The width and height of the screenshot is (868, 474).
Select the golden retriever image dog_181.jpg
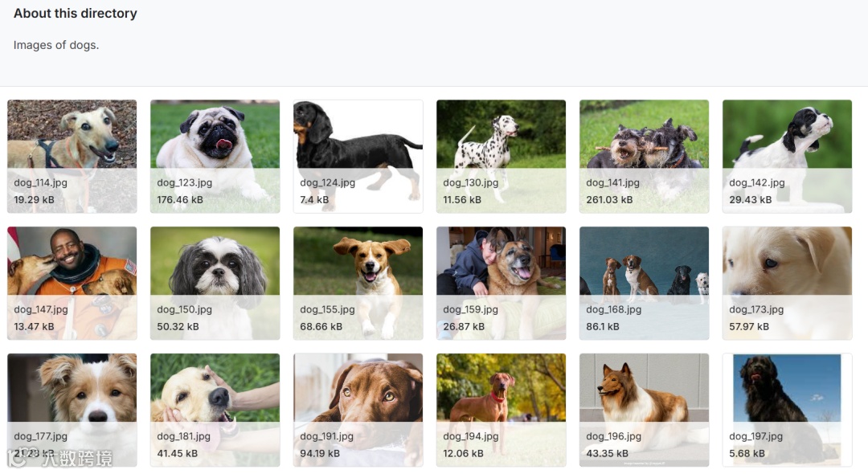pyautogui.click(x=215, y=410)
